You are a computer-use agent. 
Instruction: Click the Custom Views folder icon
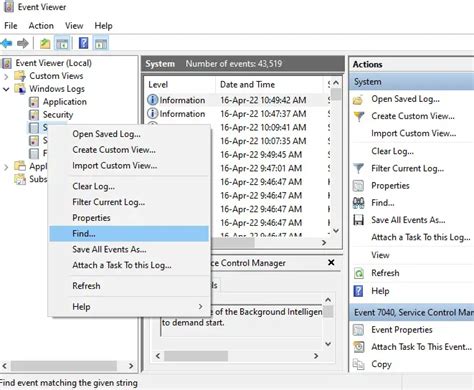click(20, 76)
